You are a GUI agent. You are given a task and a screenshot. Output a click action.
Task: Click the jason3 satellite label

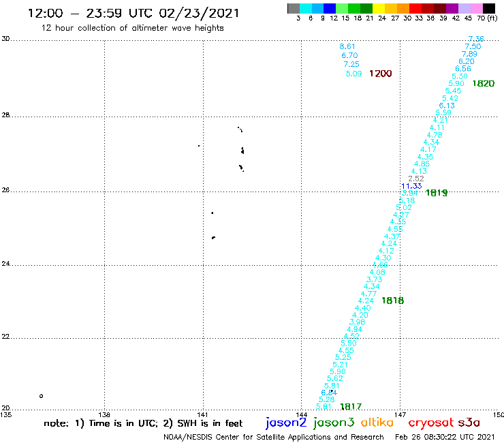334,423
